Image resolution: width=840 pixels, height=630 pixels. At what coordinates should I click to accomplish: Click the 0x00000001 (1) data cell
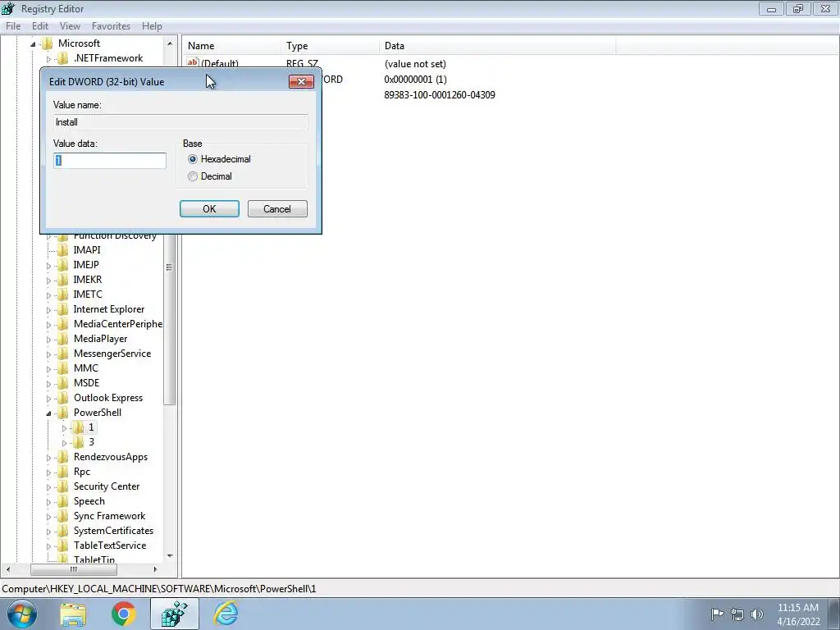[x=415, y=80]
